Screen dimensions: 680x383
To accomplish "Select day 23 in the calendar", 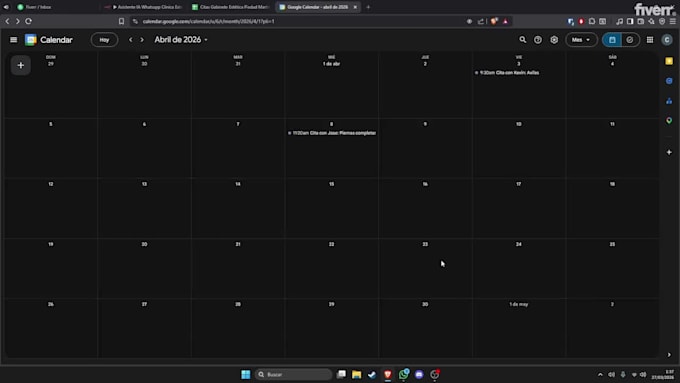I will tap(425, 245).
